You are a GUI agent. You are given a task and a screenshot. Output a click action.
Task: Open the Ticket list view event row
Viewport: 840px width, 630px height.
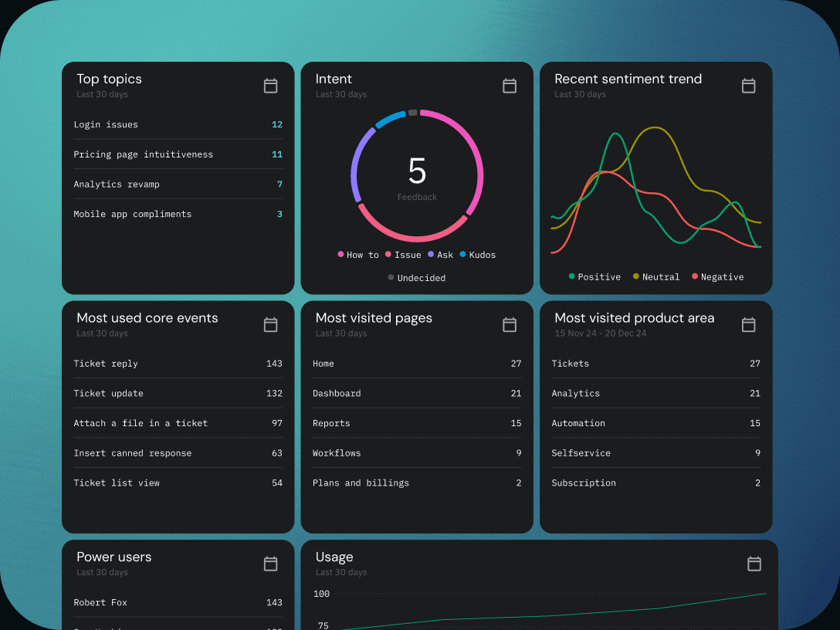click(178, 483)
